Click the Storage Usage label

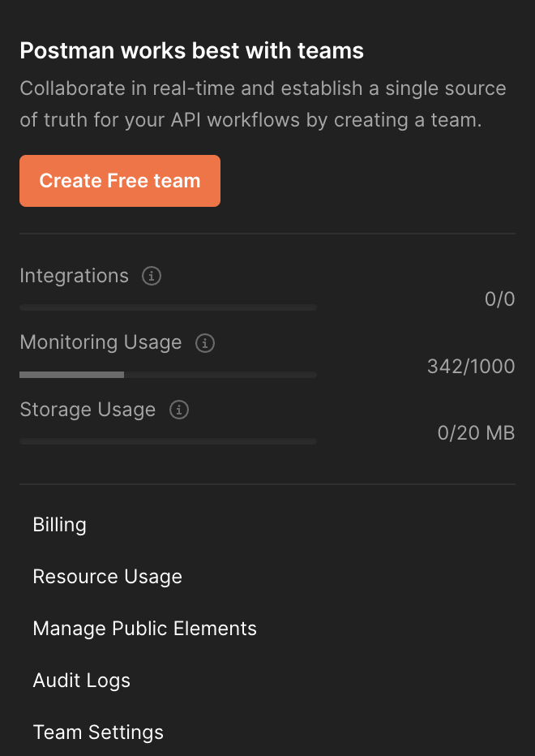pyautogui.click(x=88, y=410)
